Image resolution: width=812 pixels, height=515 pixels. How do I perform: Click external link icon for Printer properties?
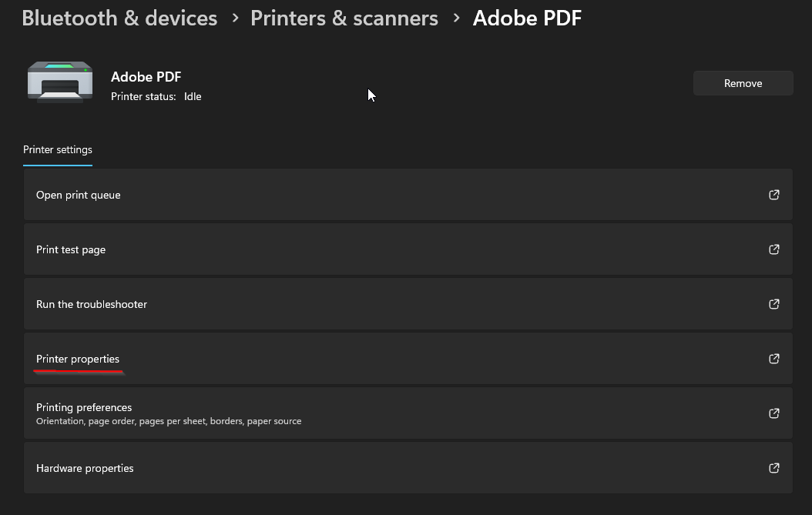pos(773,359)
